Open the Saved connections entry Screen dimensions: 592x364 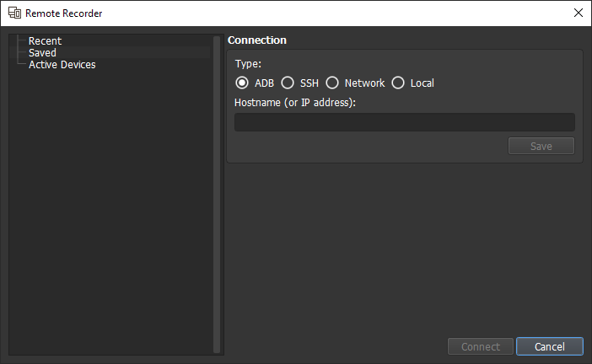pyautogui.click(x=42, y=52)
